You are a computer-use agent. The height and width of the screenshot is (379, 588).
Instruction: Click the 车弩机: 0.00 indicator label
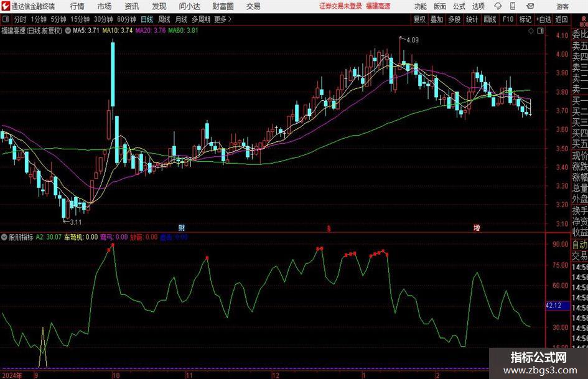click(81, 237)
